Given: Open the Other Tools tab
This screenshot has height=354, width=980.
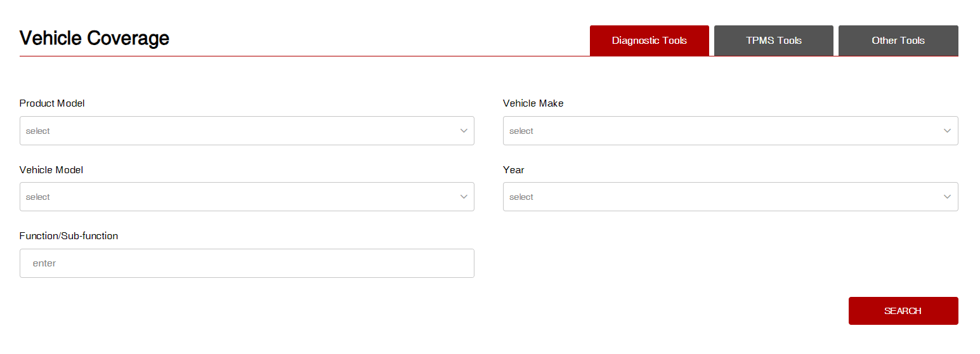Looking at the screenshot, I should (x=898, y=41).
